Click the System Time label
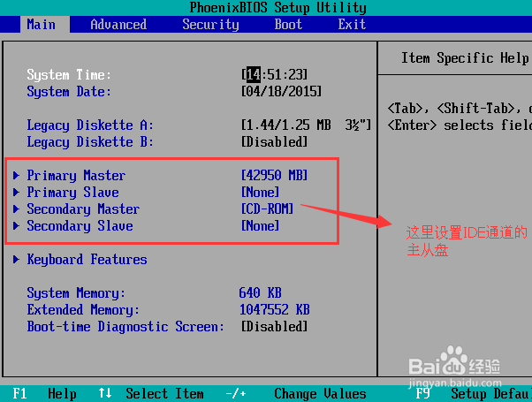The width and height of the screenshot is (532, 402). pos(69,74)
